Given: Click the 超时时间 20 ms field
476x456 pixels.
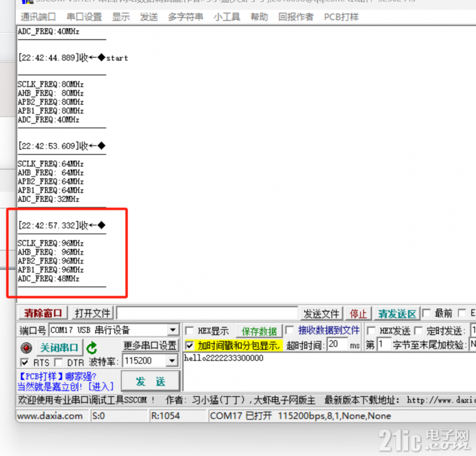Looking at the screenshot, I should point(337,345).
